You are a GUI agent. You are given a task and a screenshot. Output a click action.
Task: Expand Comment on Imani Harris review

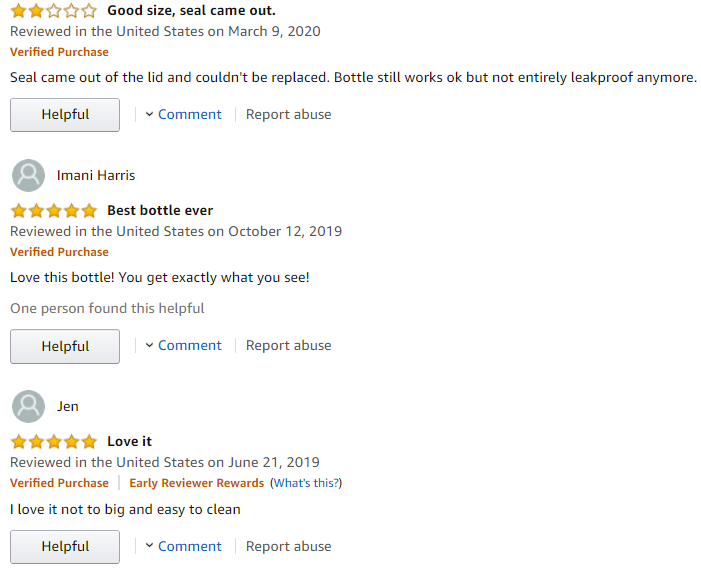(183, 345)
